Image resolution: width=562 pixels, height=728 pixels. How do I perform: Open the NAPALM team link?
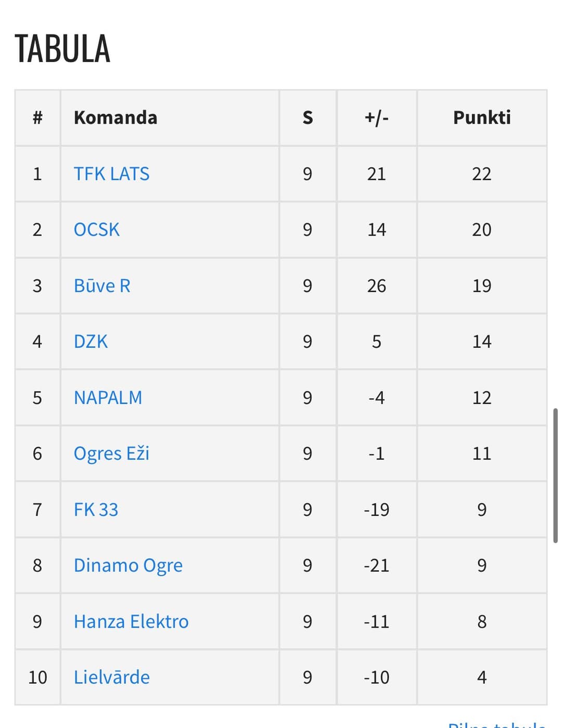tap(108, 398)
